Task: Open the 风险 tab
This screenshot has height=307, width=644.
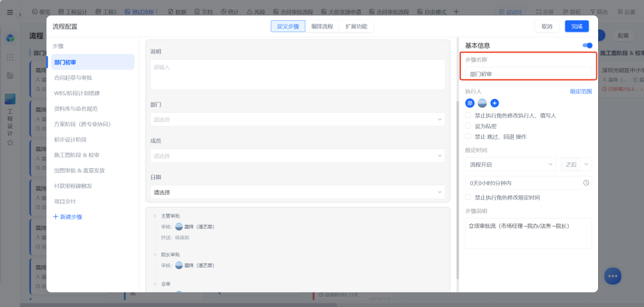Action: click(256, 12)
